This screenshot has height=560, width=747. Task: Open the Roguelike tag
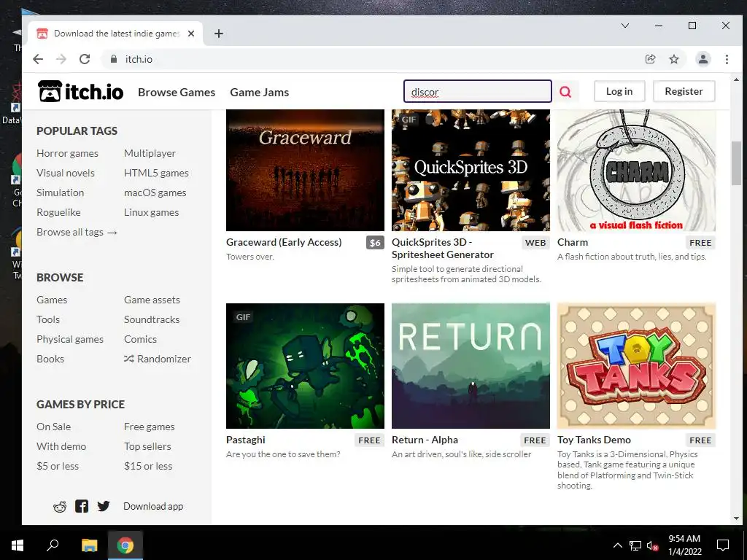click(x=58, y=212)
